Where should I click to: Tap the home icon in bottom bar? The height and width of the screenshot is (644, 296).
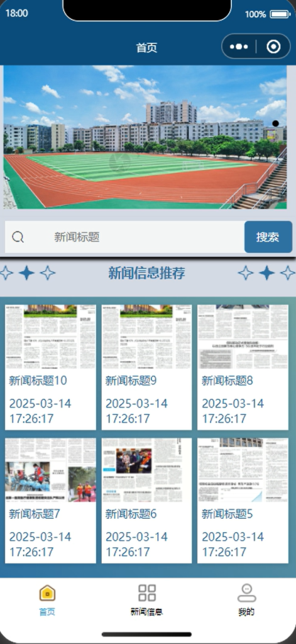(x=47, y=593)
